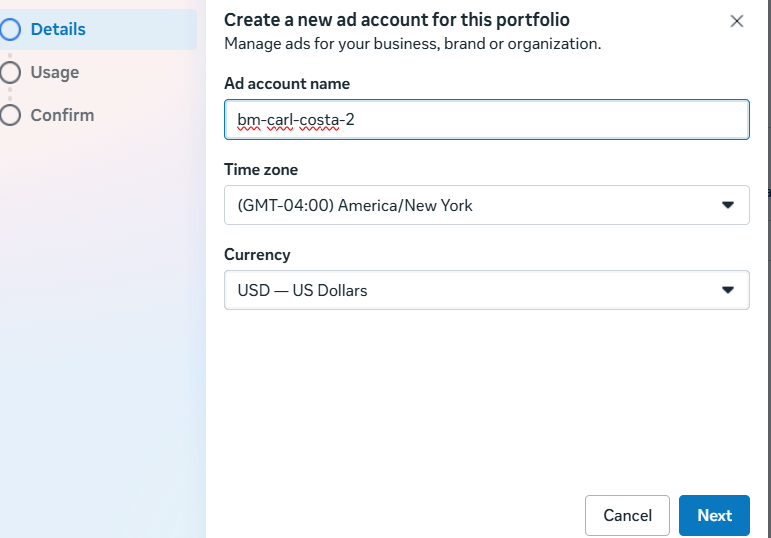Jump to the Confirm step label

pos(62,115)
